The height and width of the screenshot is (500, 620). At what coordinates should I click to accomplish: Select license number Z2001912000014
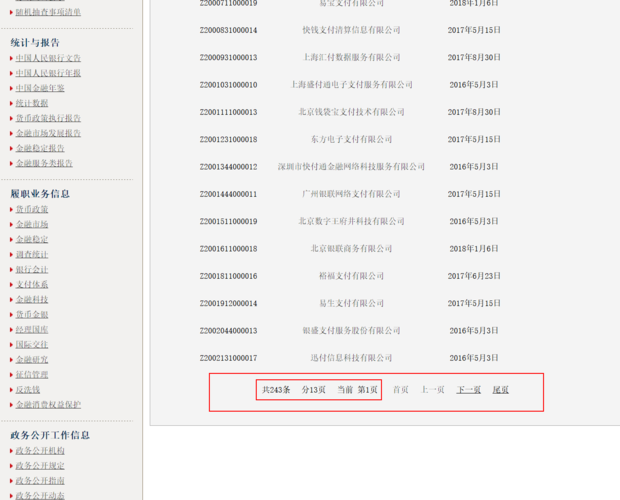[x=229, y=304]
